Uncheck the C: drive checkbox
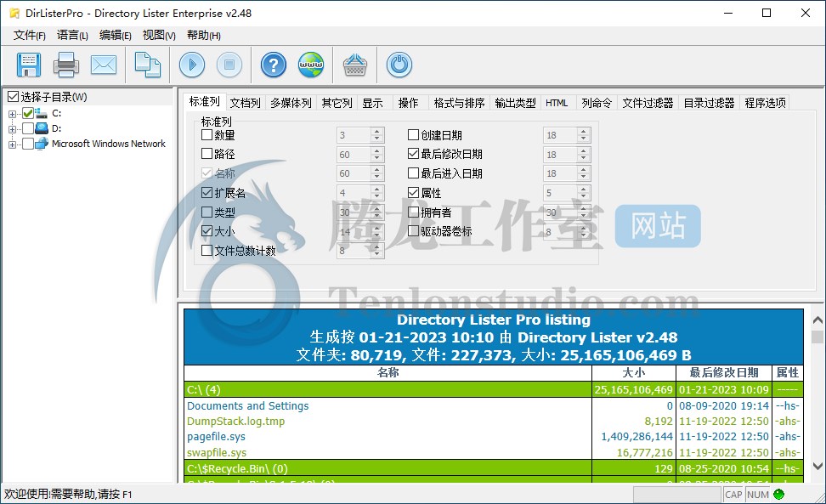The image size is (826, 504). 28,113
